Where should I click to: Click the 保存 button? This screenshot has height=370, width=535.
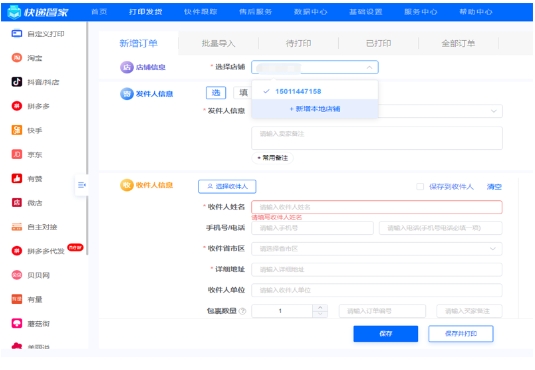tap(386, 333)
